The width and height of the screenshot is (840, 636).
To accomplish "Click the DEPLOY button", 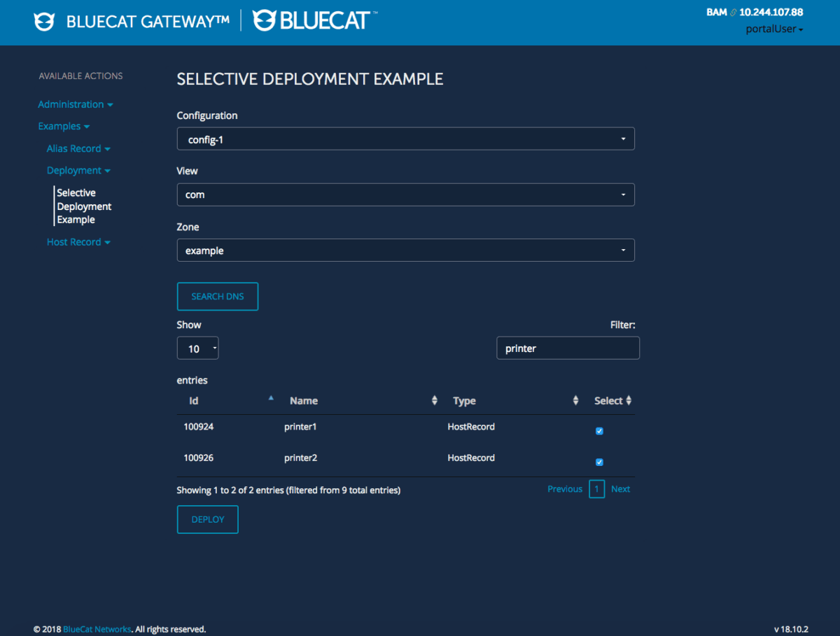I will 207,519.
